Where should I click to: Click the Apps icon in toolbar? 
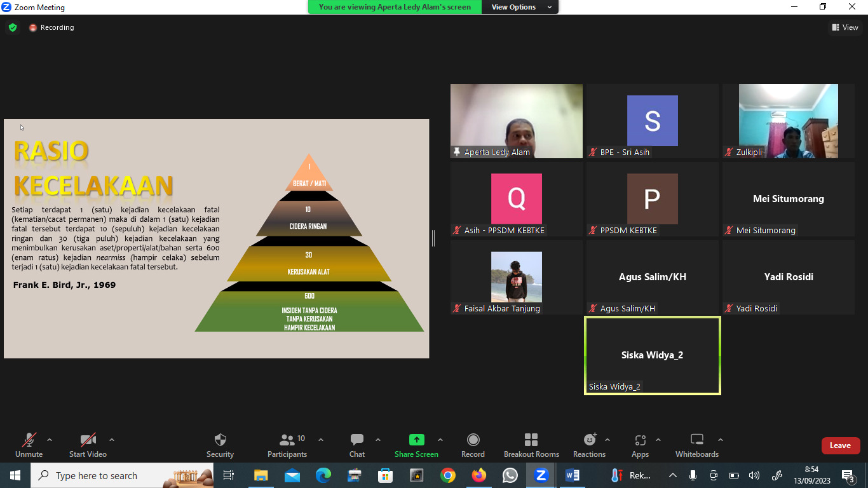(640, 440)
